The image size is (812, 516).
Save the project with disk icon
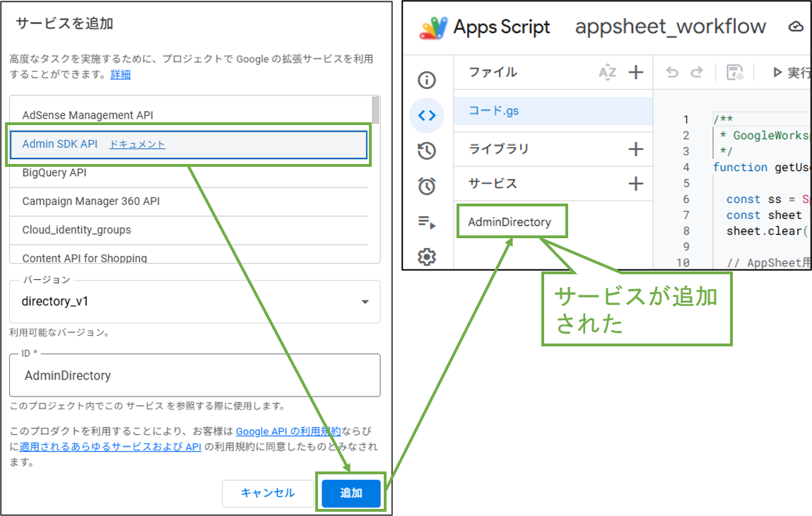(x=735, y=72)
